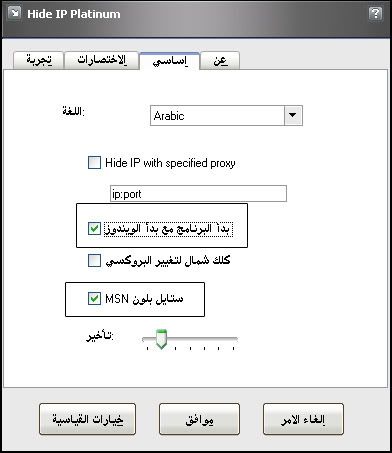The width and height of the screenshot is (392, 453).
Task: Click the الغاء الامر cancel button
Action: pos(303,419)
